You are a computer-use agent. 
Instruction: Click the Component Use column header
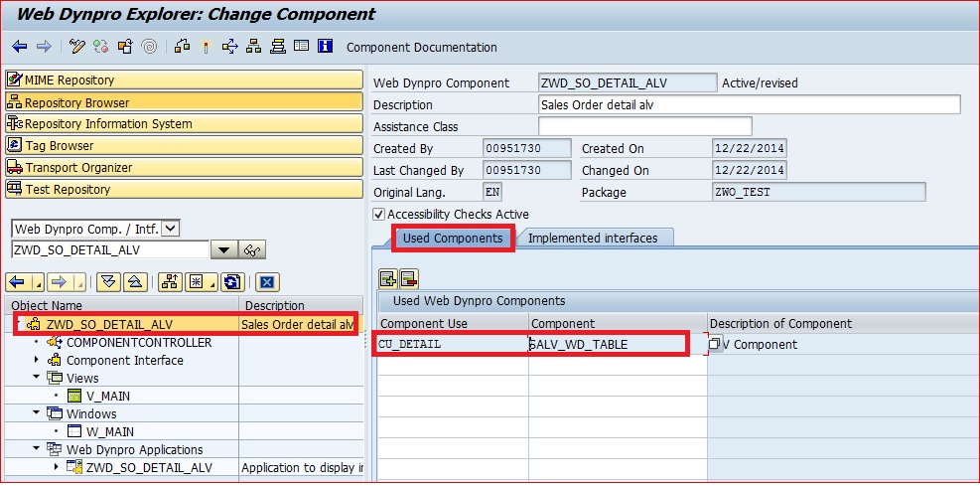click(x=453, y=323)
